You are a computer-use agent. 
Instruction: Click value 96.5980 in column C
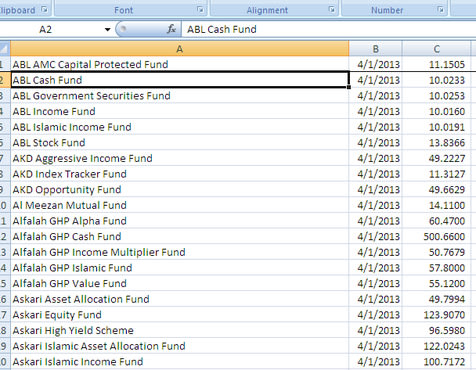[437, 330]
